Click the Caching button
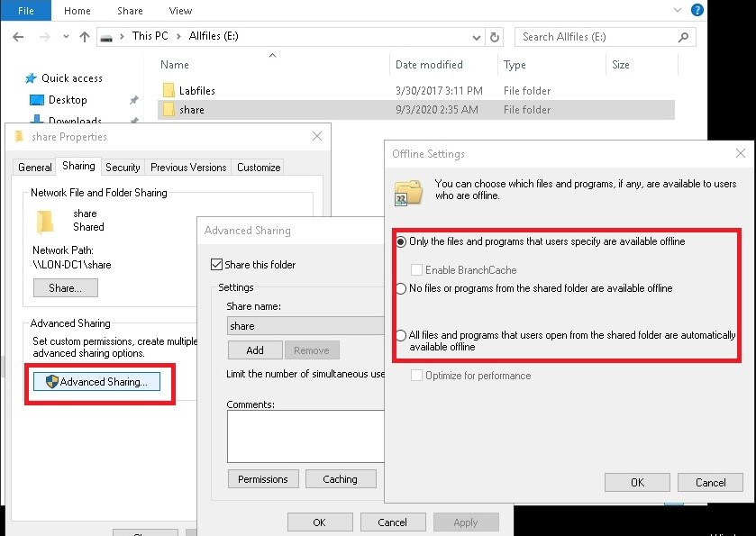This screenshot has width=756, height=536. [340, 479]
